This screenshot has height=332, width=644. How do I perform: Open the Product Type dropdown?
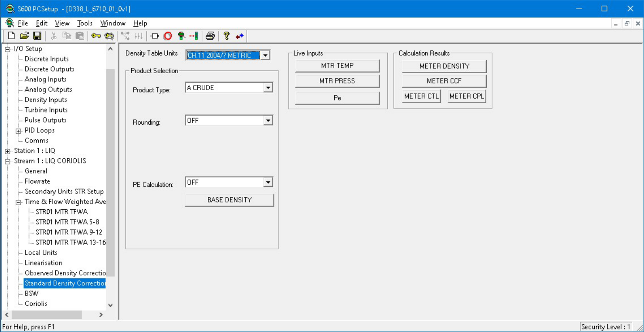tap(268, 88)
